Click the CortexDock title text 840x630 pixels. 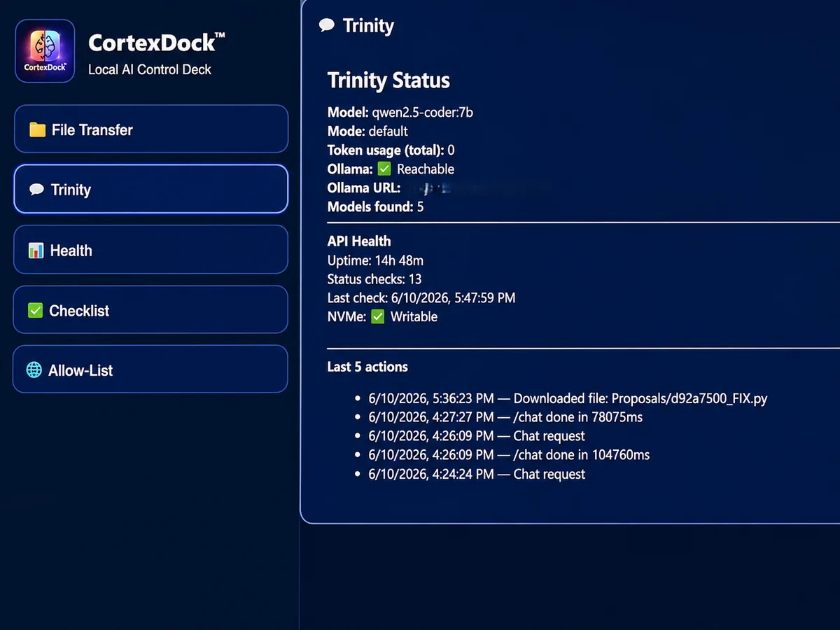157,43
